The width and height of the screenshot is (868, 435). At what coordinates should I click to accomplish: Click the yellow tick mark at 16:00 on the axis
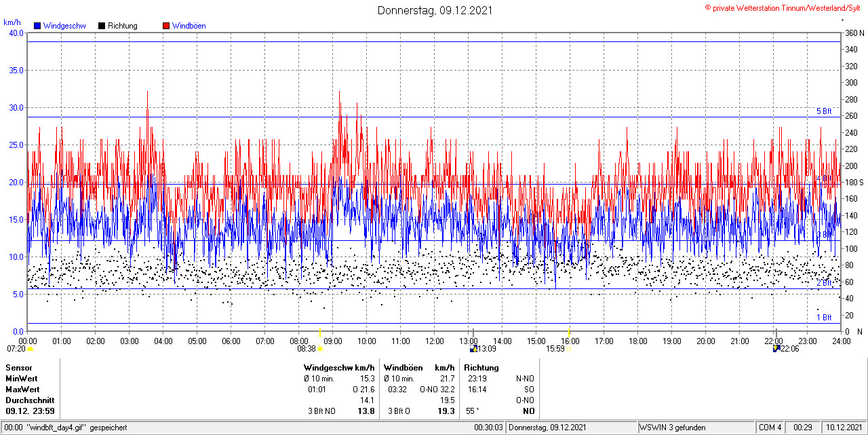point(569,333)
